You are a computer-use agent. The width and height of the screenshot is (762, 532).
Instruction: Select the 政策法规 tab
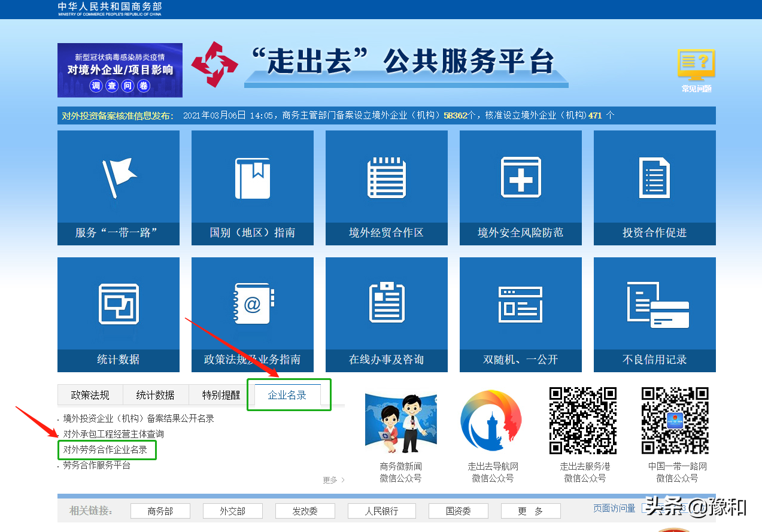click(x=90, y=394)
